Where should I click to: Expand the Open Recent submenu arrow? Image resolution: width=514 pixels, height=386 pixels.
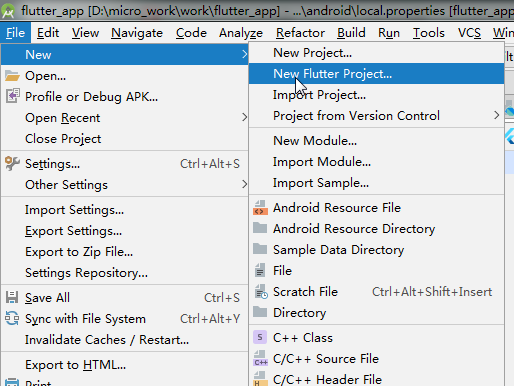(244, 117)
